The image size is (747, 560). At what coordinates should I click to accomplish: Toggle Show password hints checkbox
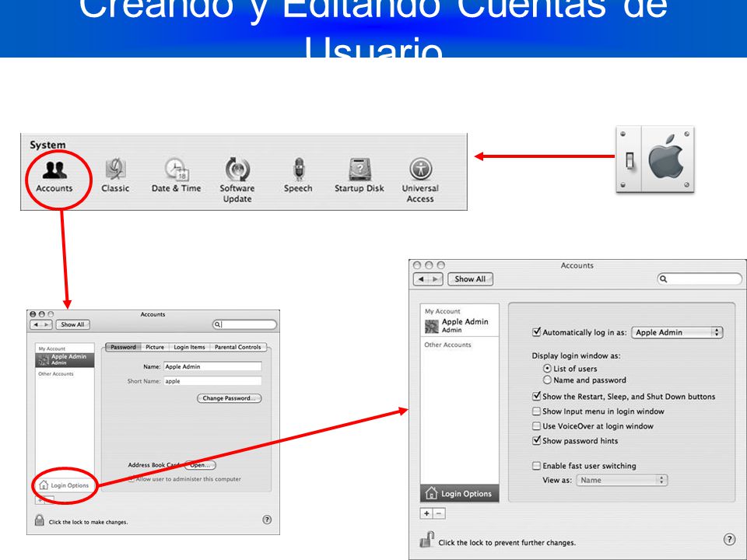point(536,440)
